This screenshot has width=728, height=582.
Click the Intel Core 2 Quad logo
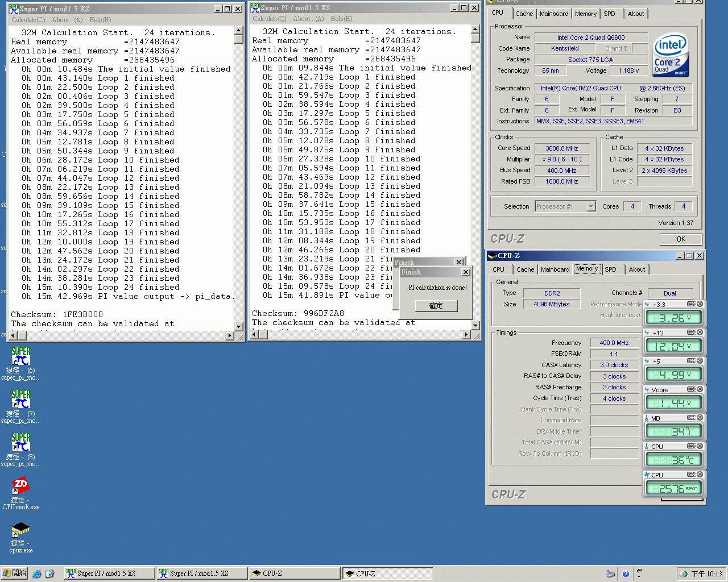(671, 55)
